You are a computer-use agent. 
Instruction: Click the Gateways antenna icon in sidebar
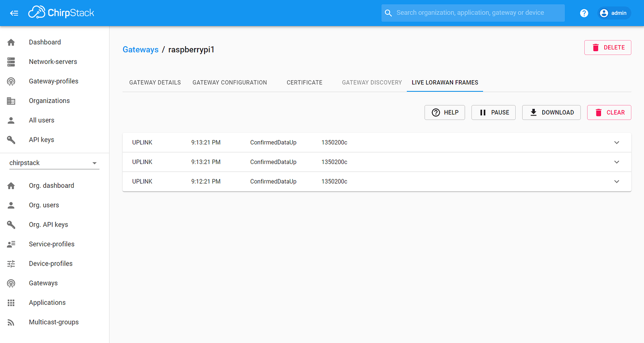click(x=11, y=284)
